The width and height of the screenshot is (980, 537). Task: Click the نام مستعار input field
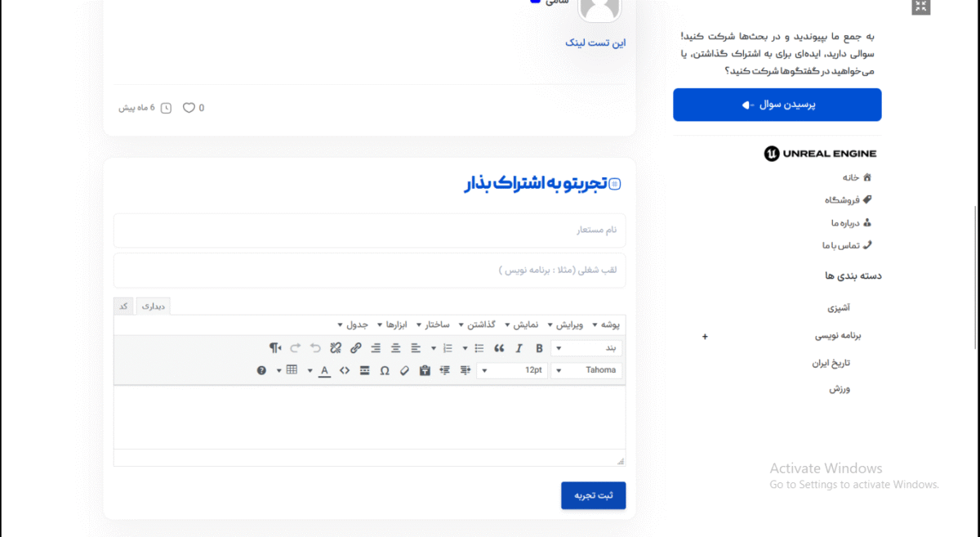[x=369, y=230]
